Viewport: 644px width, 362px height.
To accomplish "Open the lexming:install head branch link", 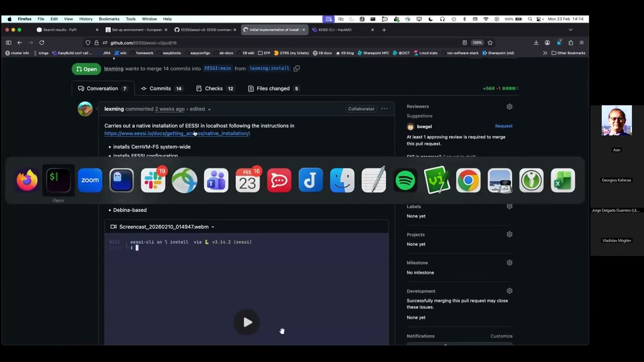I will pyautogui.click(x=269, y=68).
